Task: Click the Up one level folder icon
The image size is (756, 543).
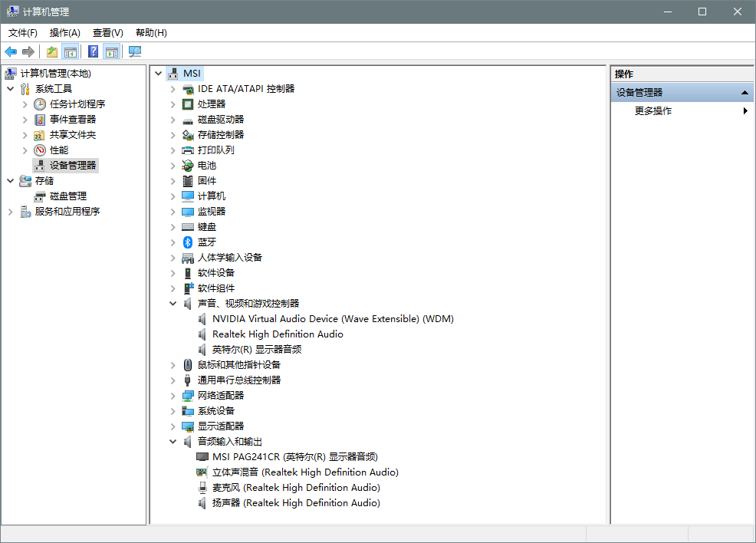Action: [52, 51]
